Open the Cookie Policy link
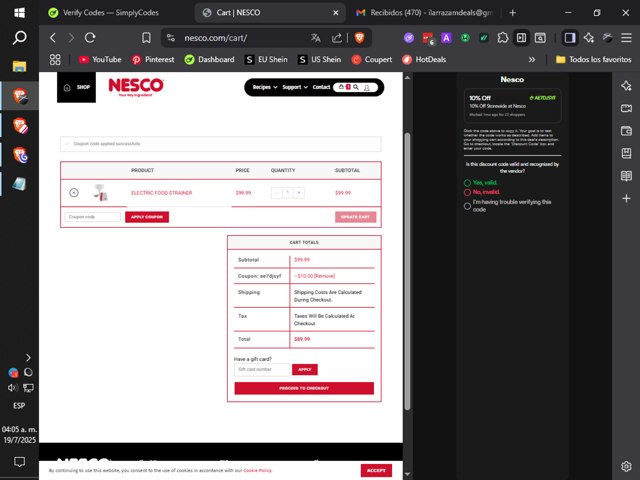This screenshot has width=640, height=480. click(257, 470)
